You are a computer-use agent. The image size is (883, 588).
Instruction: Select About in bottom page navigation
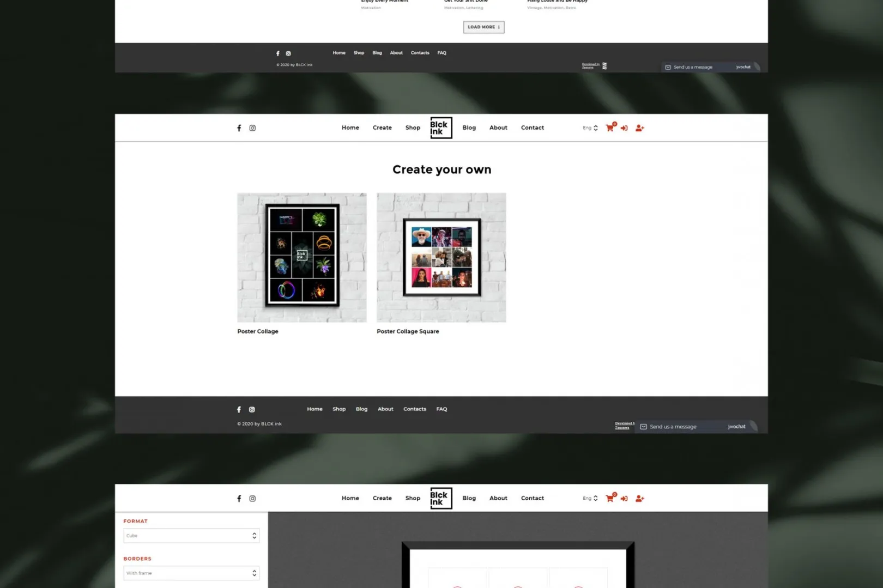pos(498,498)
